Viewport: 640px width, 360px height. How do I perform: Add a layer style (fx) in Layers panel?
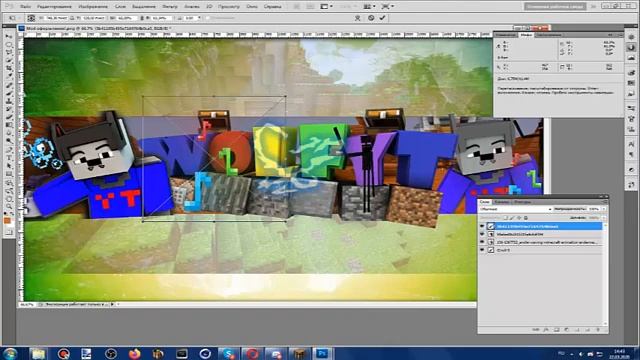[546, 329]
